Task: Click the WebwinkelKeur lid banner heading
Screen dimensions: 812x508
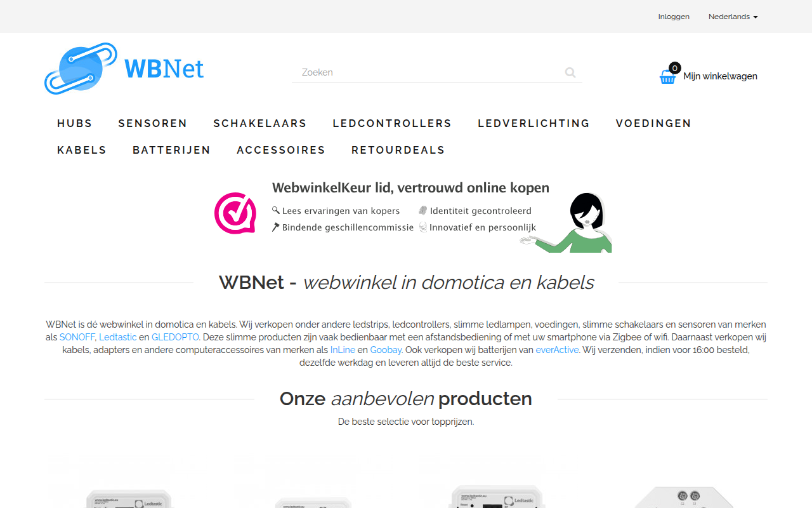Action: (x=410, y=188)
